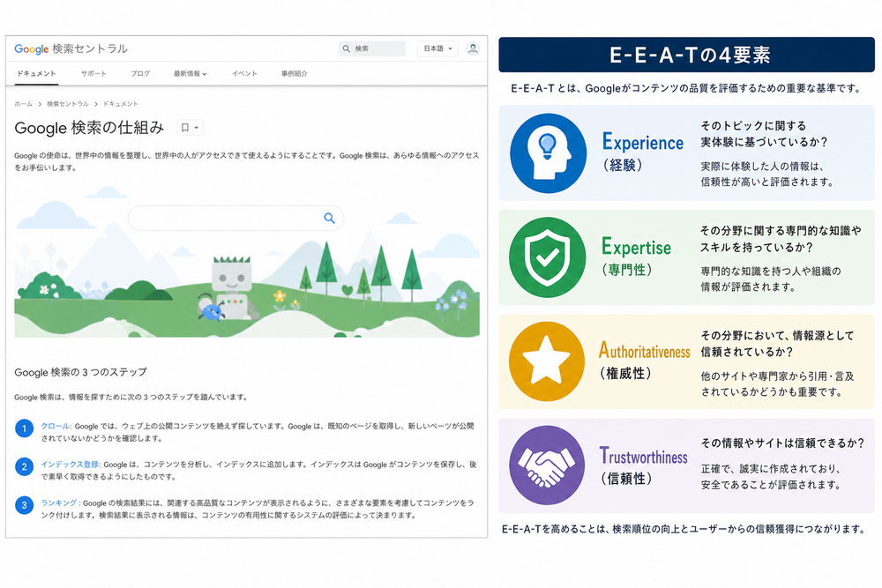Click the illustrated search bar in hero image

(x=235, y=218)
